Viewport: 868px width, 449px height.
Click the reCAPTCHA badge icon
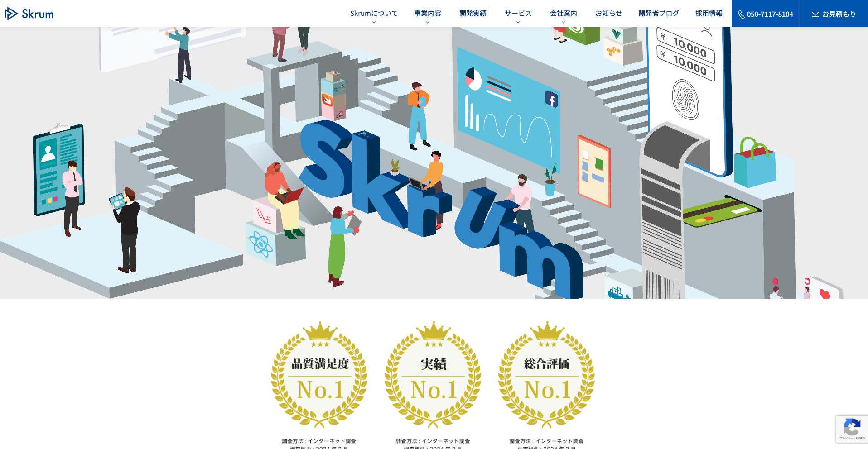click(x=852, y=427)
